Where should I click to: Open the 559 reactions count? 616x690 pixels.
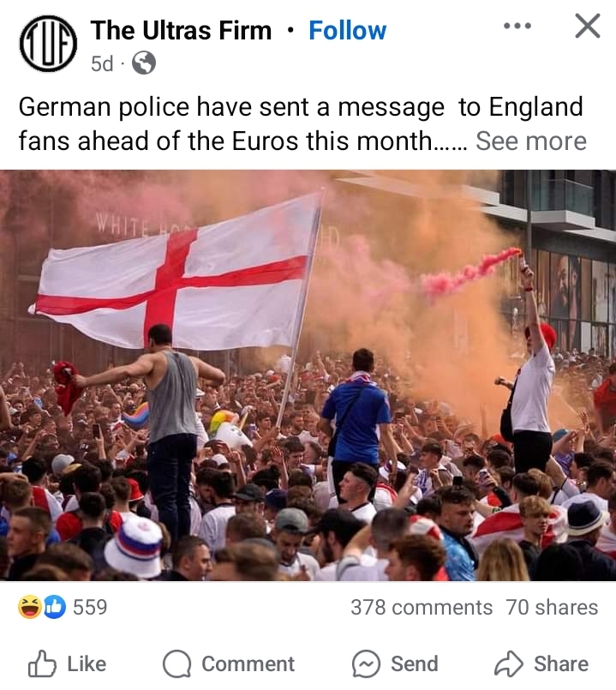(x=90, y=607)
